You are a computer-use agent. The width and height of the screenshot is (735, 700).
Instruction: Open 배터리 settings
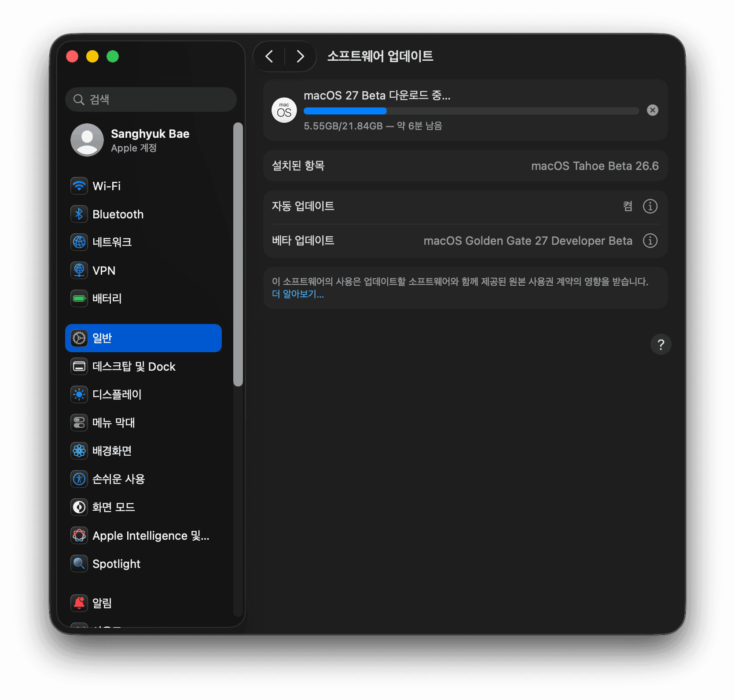(x=143, y=298)
